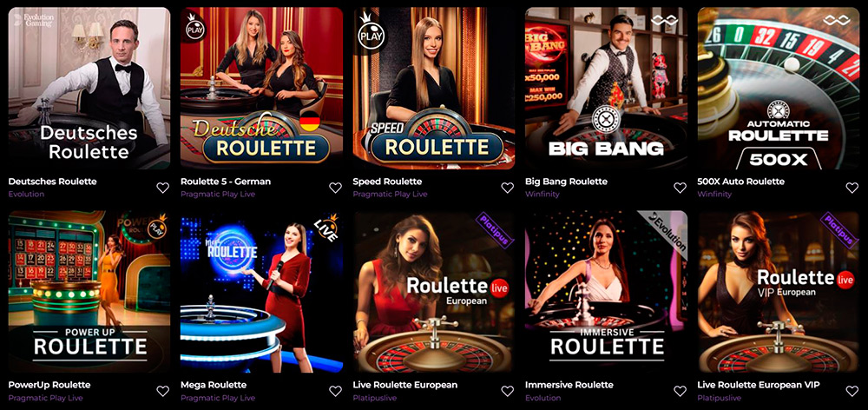
Task: Favorite the 500X Auto Roulette game
Action: tap(852, 188)
